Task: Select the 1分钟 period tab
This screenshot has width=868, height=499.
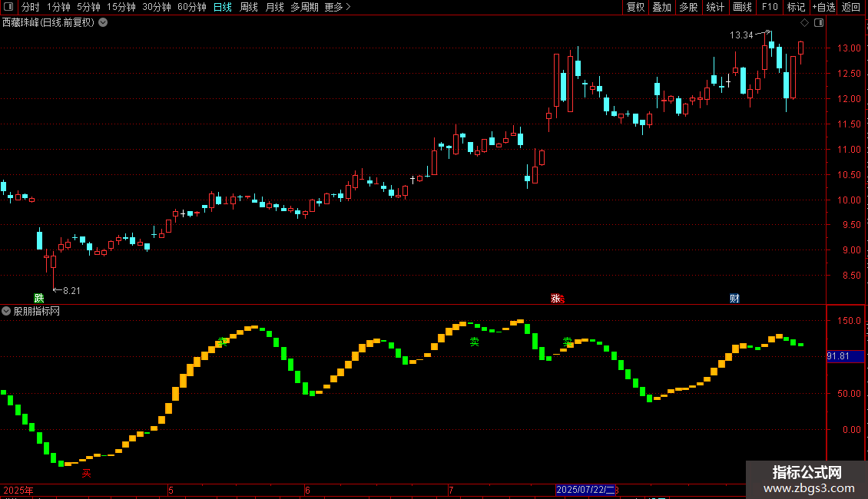Action: coord(58,7)
